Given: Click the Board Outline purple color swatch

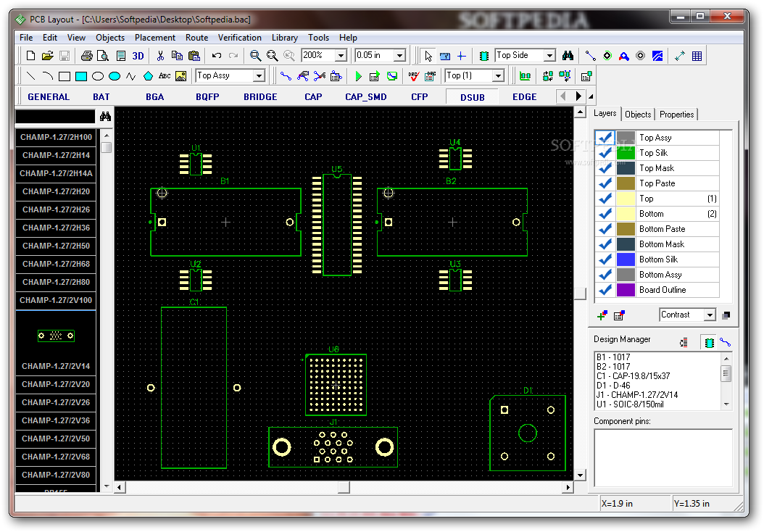Looking at the screenshot, I should tap(626, 290).
